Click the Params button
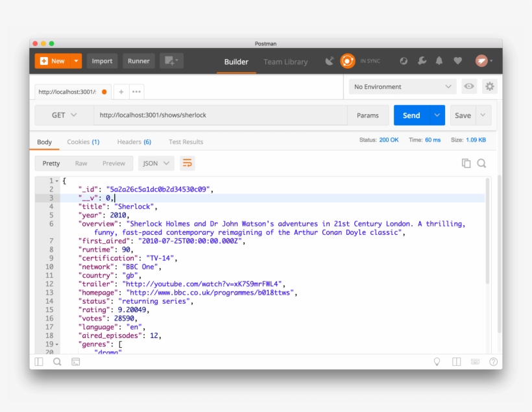532x412 pixels. click(x=368, y=115)
